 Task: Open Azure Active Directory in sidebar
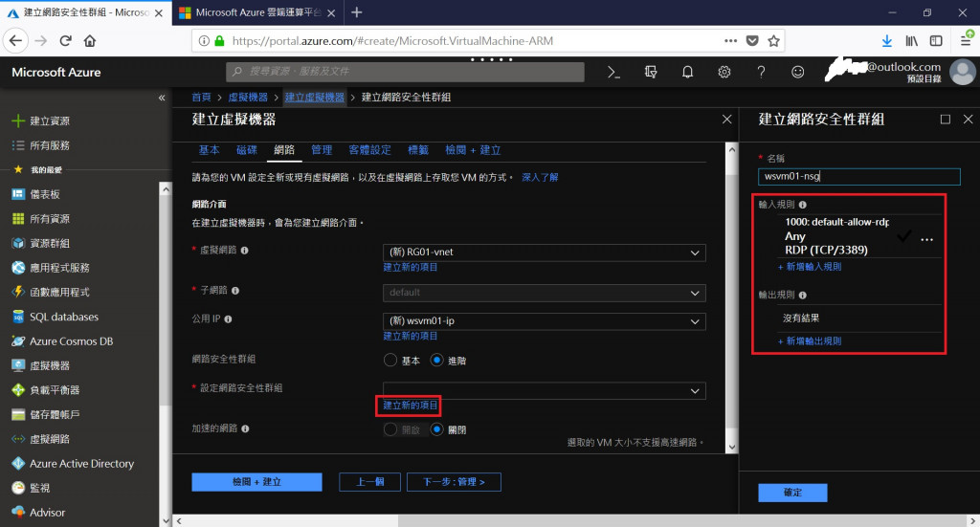[82, 463]
